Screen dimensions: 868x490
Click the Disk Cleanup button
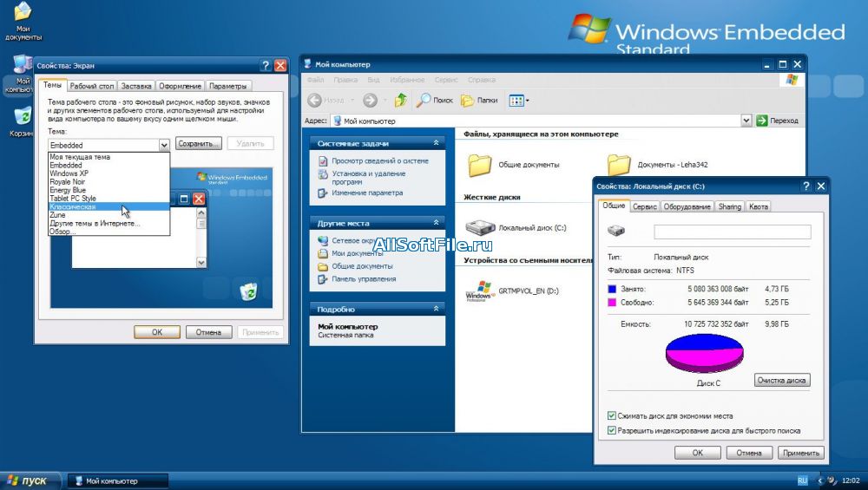(x=782, y=380)
